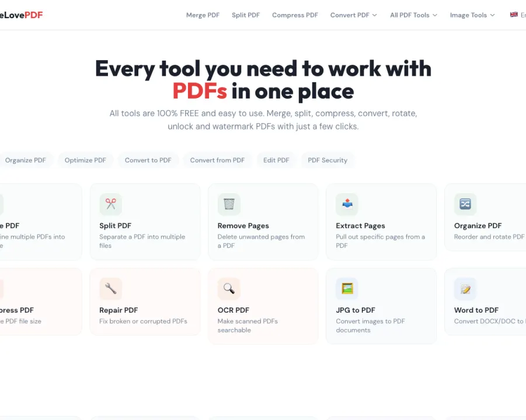Select the Organize PDF filter pill

click(25, 160)
